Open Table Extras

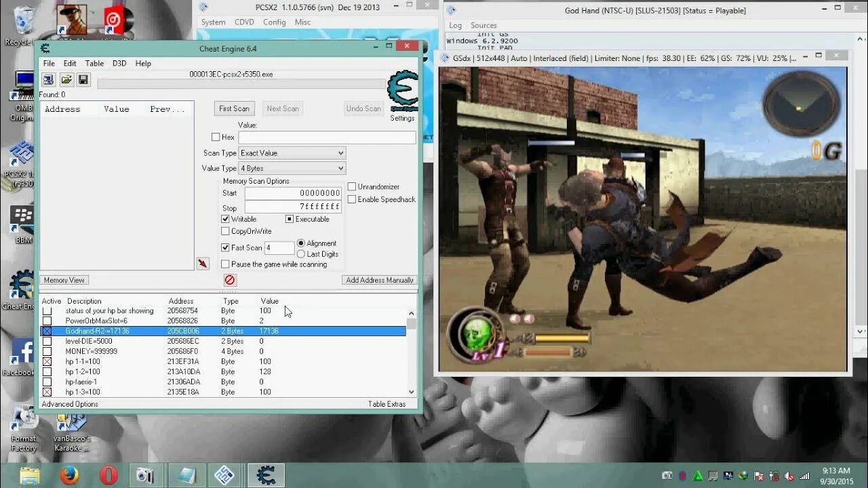click(x=387, y=404)
